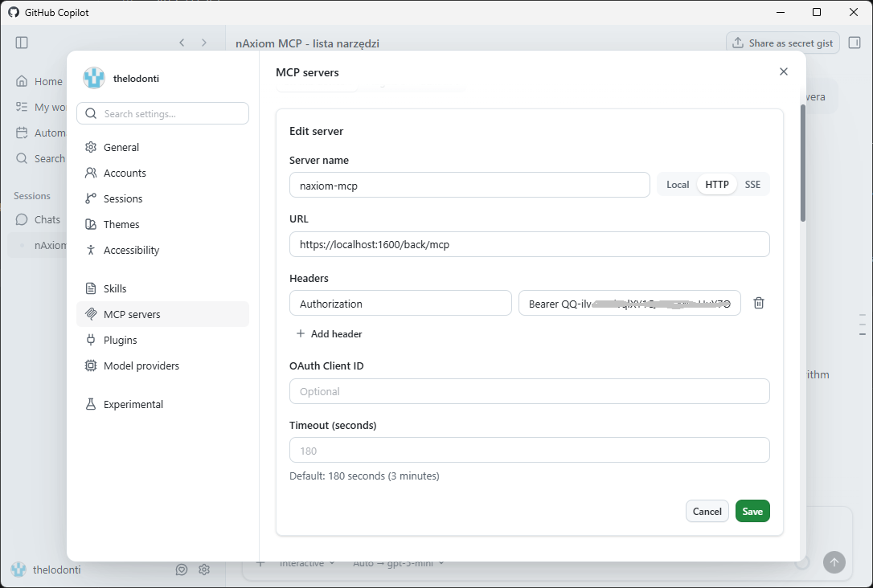Click the search magnifier icon in settings
Image resolution: width=873 pixels, height=588 pixels.
click(91, 113)
